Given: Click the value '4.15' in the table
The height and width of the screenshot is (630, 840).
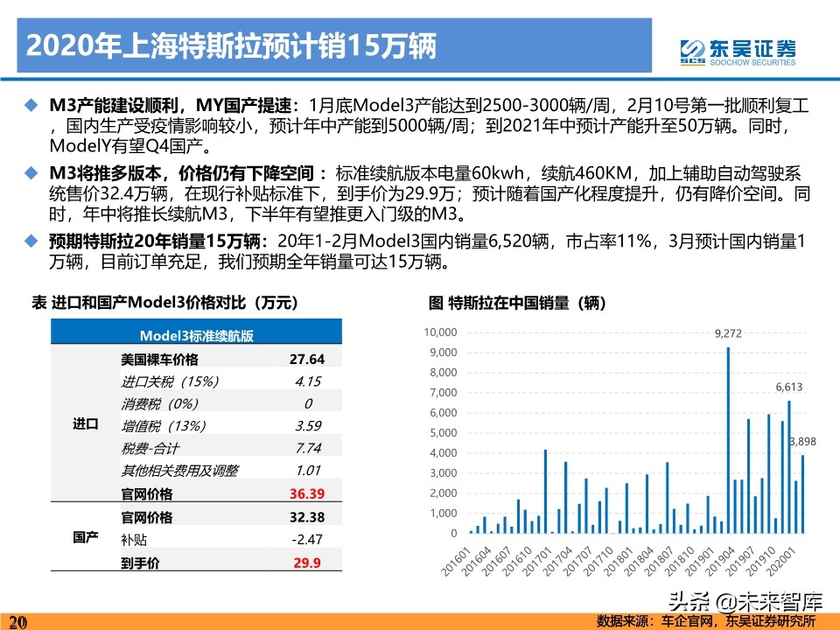Looking at the screenshot, I should (x=308, y=381).
